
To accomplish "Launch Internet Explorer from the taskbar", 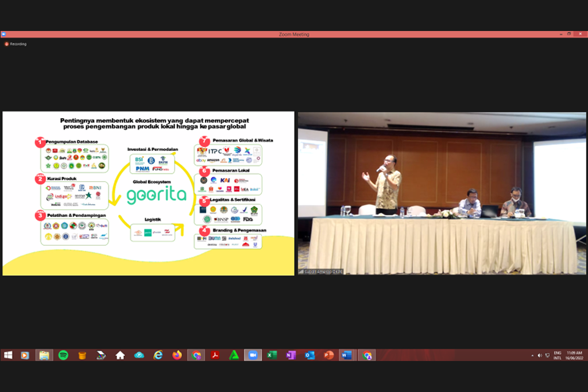I will coord(158,355).
